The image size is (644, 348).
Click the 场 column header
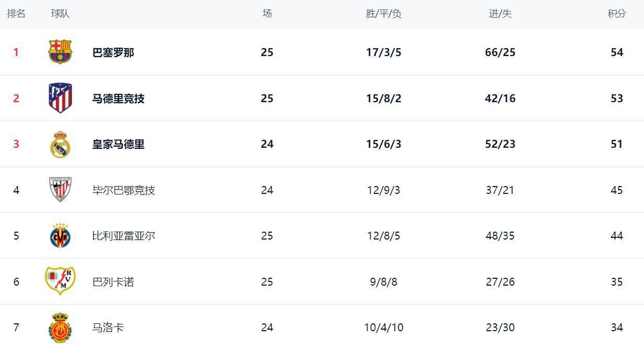[267, 14]
